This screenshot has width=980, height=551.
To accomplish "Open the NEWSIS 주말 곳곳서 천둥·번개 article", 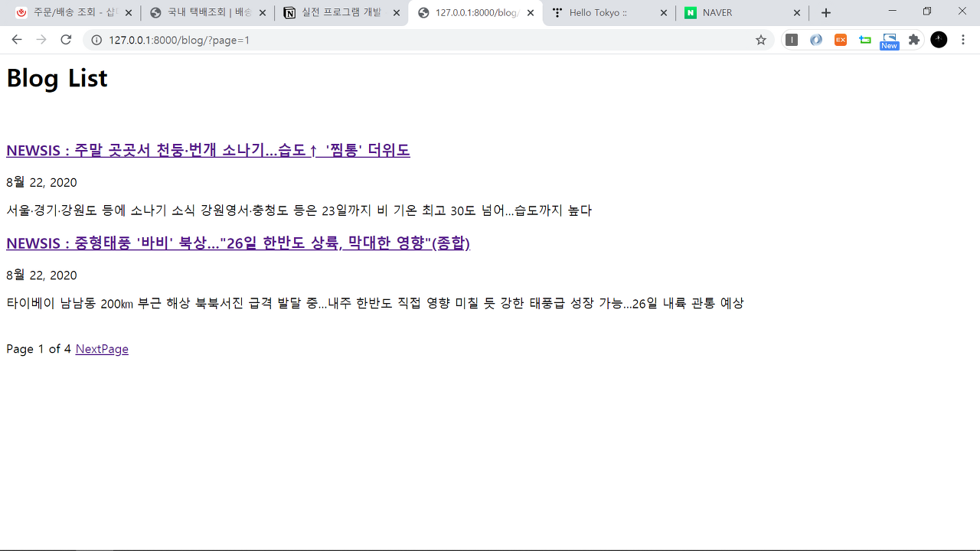I will [208, 150].
